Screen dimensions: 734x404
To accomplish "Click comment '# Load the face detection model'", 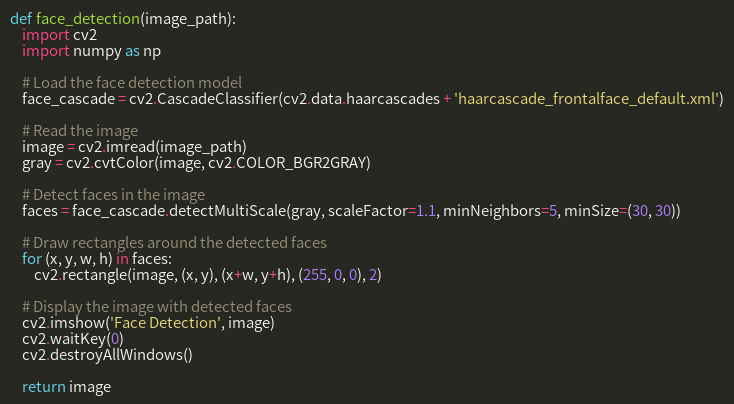I will pyautogui.click(x=132, y=83).
